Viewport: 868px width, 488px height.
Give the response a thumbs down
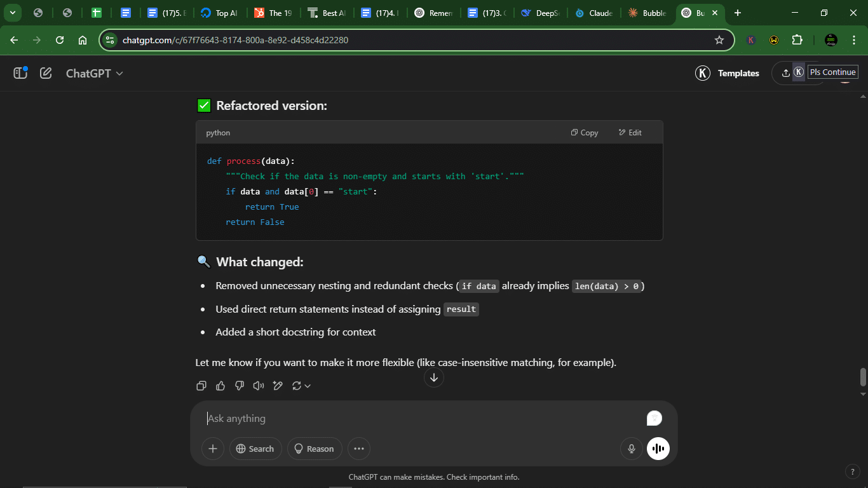coord(240,386)
